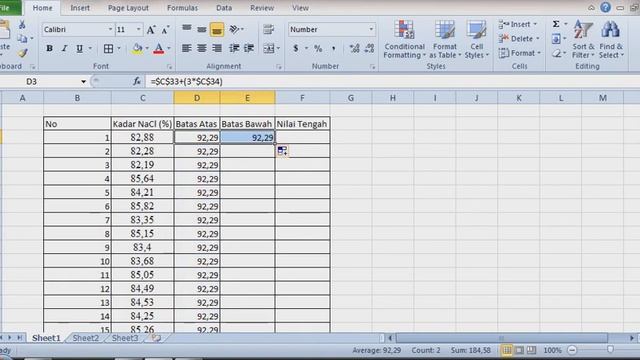Apply Percent Style format
The image size is (640, 360).
tap(318, 49)
